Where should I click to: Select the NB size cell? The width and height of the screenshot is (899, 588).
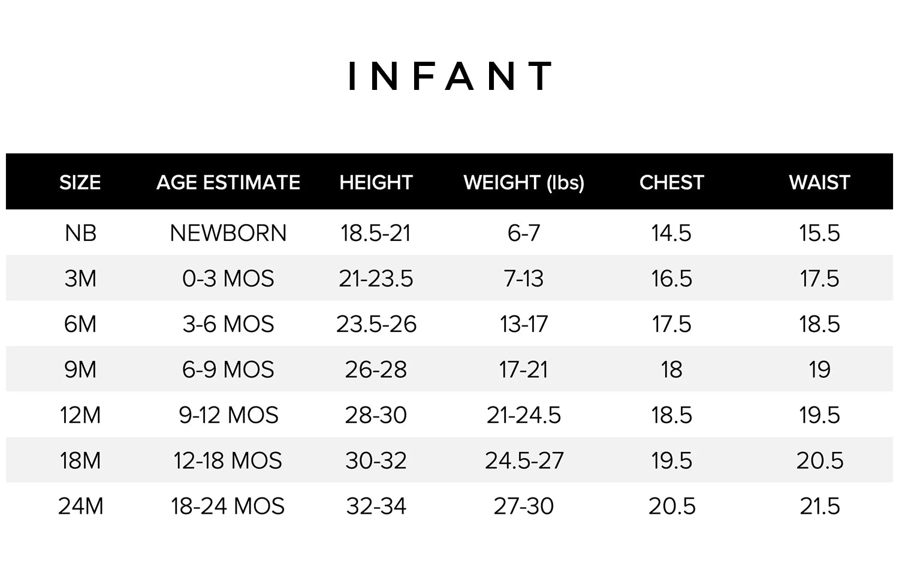[80, 233]
